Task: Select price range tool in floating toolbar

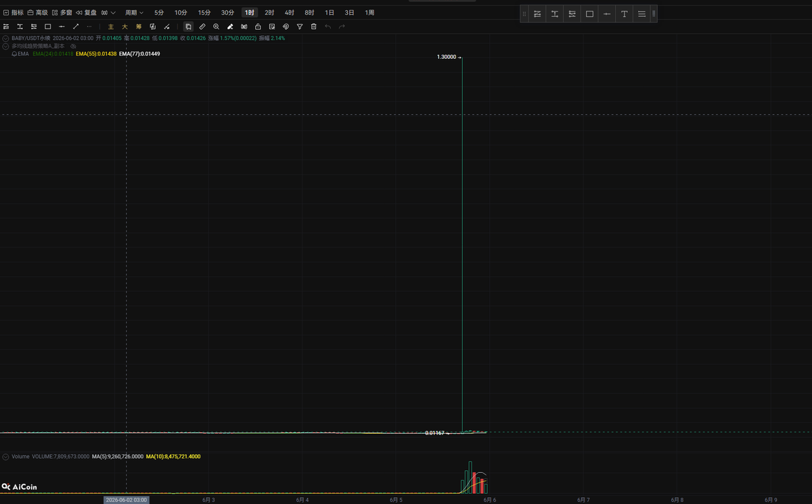Action: 555,14
